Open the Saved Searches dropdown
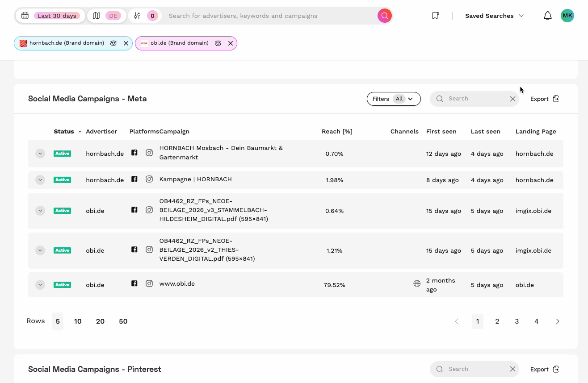This screenshot has height=383, width=588. 494,16
